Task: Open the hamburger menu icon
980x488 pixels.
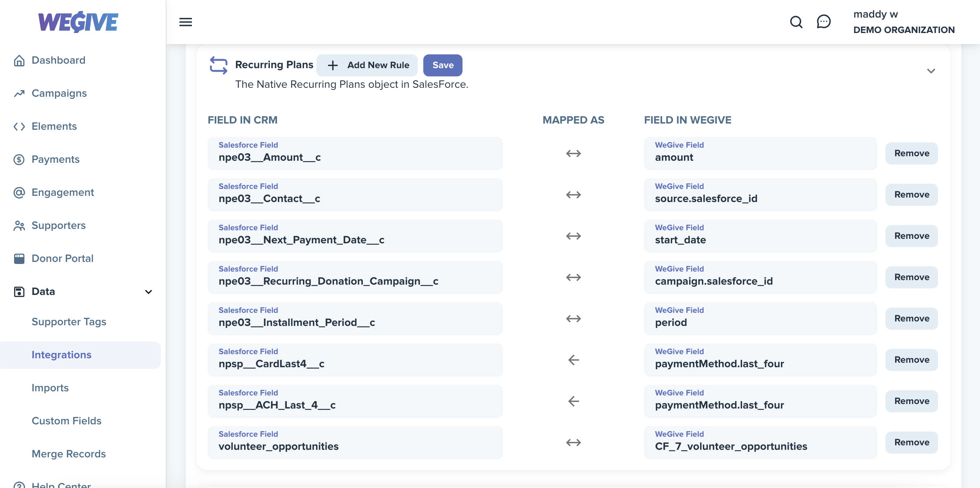Action: (186, 22)
